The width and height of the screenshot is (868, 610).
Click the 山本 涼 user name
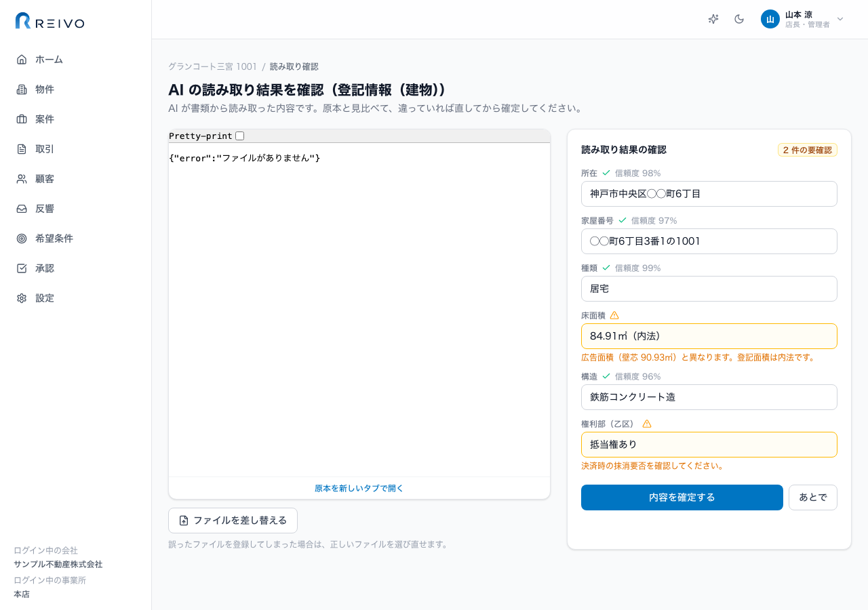[799, 14]
